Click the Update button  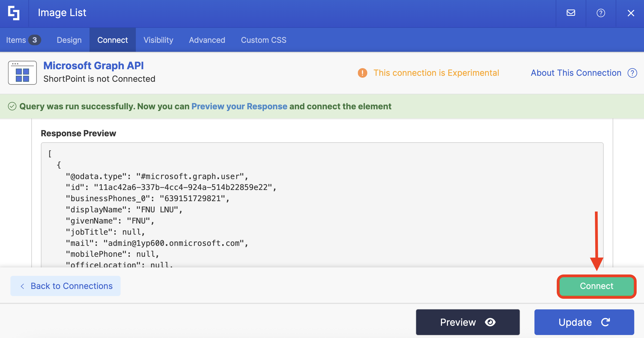(584, 322)
